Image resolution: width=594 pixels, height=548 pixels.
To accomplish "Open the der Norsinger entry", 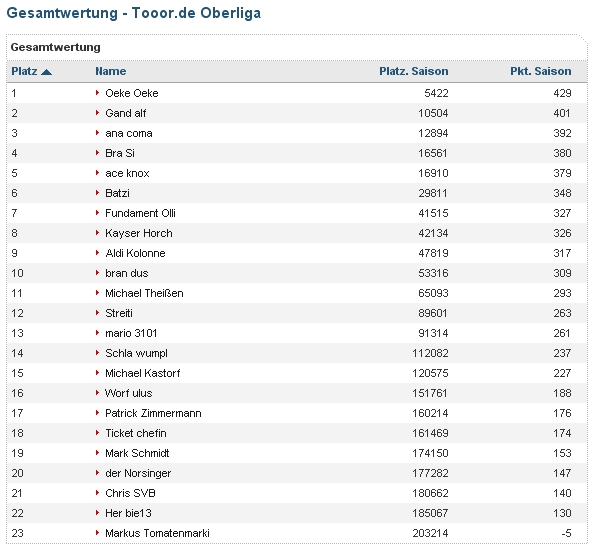I will (138, 473).
